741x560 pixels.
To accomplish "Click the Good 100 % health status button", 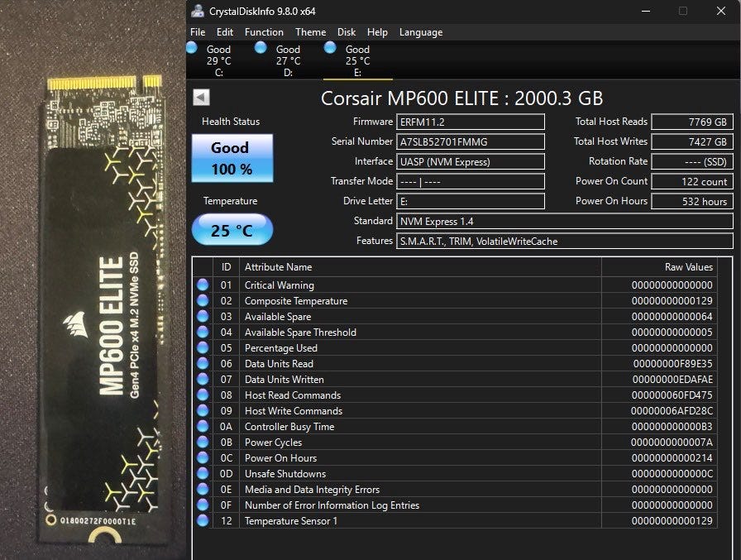I will [232, 158].
